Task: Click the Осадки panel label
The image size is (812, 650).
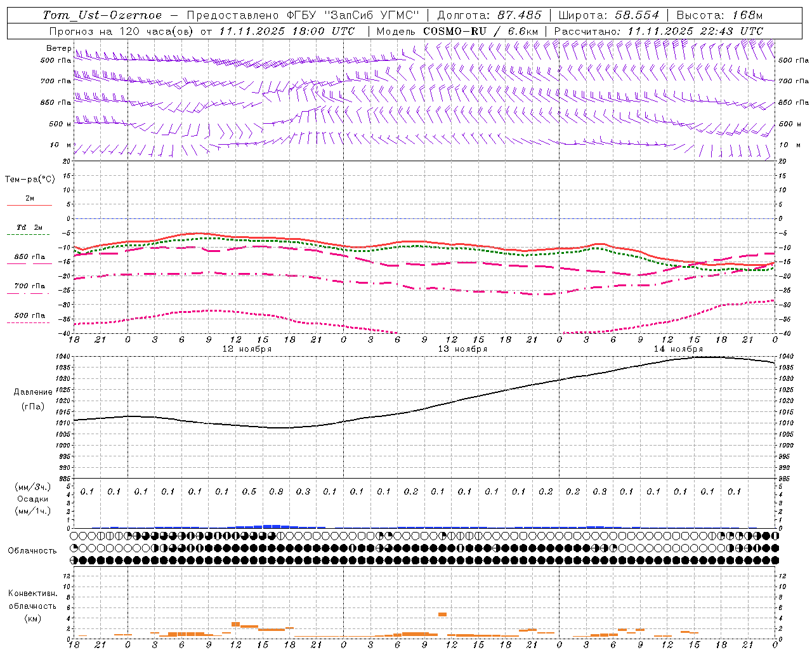Action: (32, 499)
